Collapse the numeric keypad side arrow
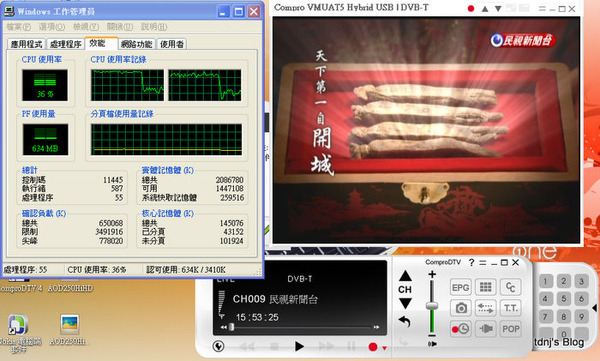 pos(595,308)
